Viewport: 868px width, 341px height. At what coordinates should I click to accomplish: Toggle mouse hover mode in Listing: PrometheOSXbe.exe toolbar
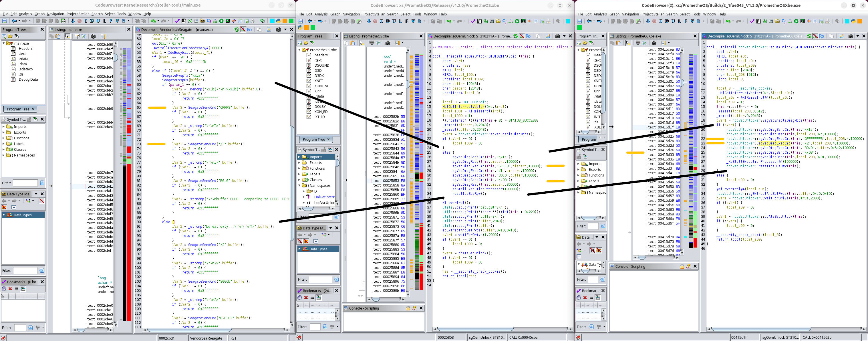pos(628,43)
